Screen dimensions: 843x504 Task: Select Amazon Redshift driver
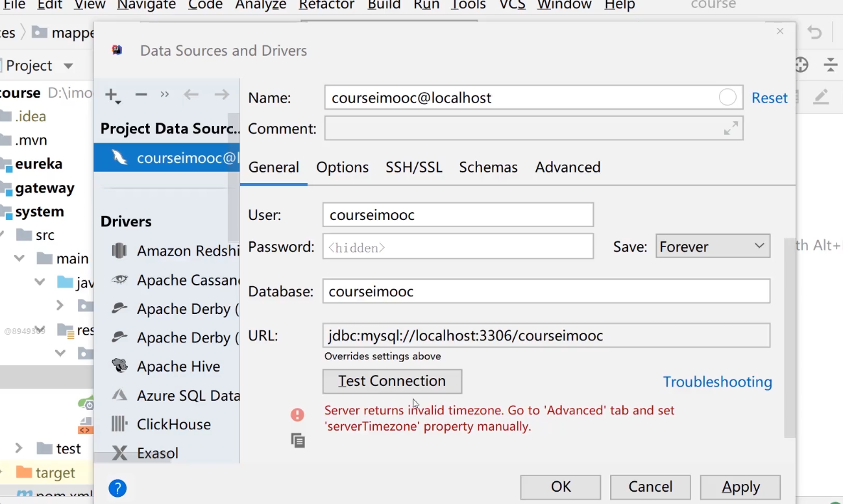175,251
